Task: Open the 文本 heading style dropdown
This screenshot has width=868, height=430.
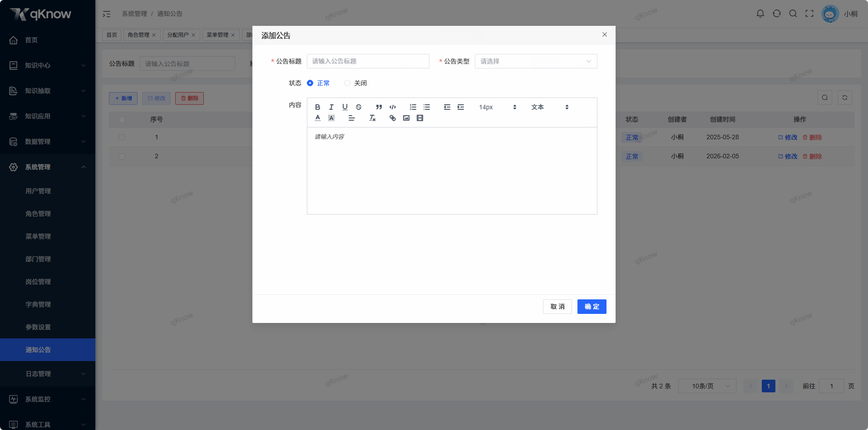Action: 550,107
